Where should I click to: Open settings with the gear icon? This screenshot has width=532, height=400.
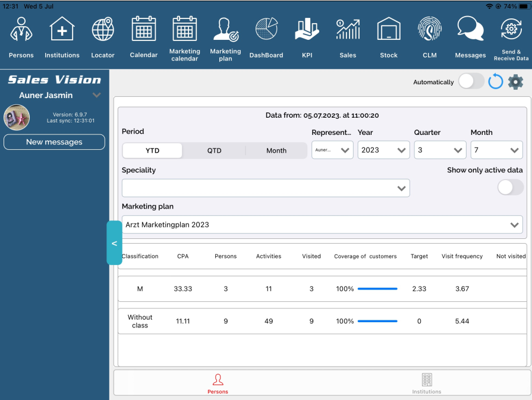[515, 82]
